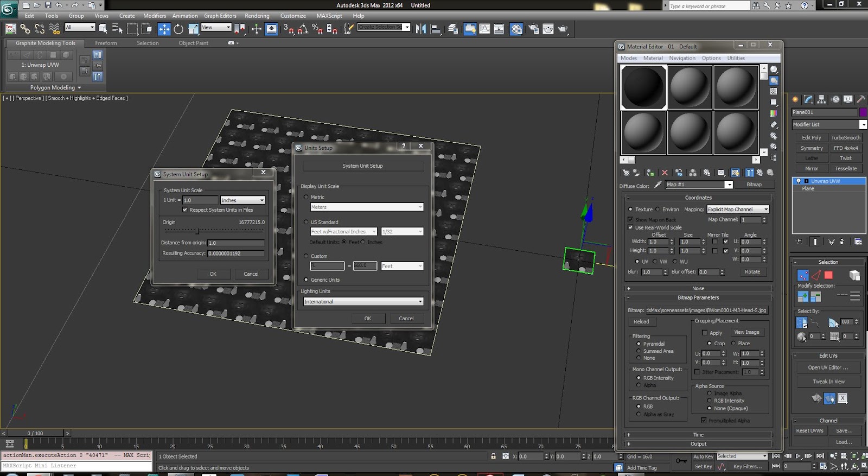Click the purple Plane001 object color swatch
Screen dimensions: 868x476
coord(863,112)
